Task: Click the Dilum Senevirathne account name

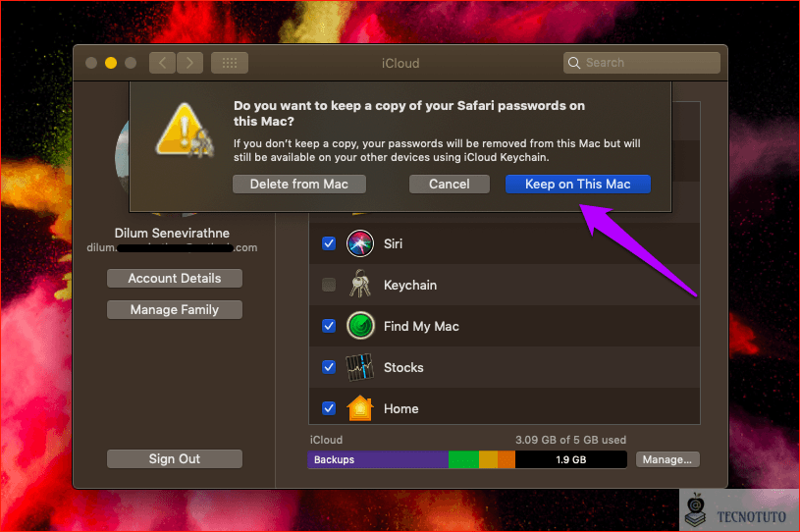Action: [172, 233]
